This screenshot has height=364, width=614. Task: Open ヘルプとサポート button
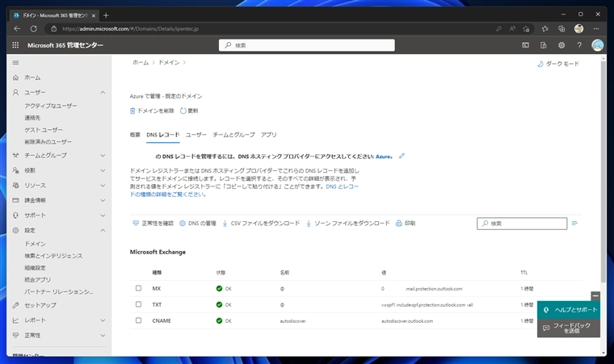click(569, 310)
